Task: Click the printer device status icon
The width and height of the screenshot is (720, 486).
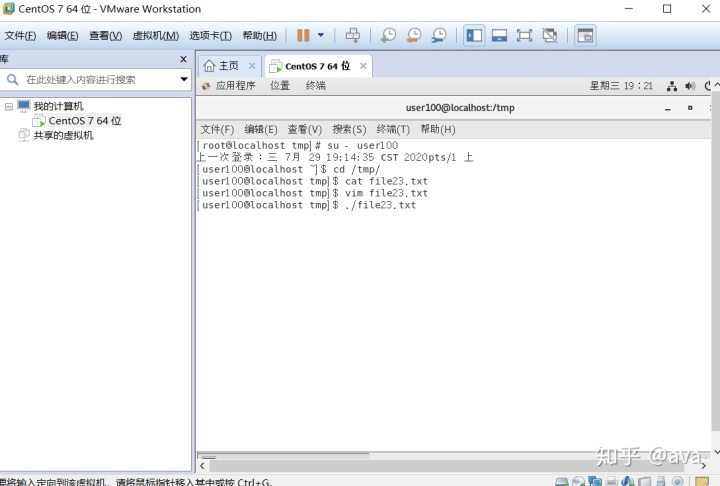Action: tap(611, 481)
